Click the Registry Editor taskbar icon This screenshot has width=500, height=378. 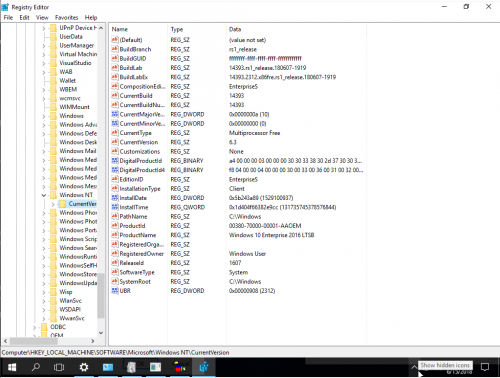204,367
